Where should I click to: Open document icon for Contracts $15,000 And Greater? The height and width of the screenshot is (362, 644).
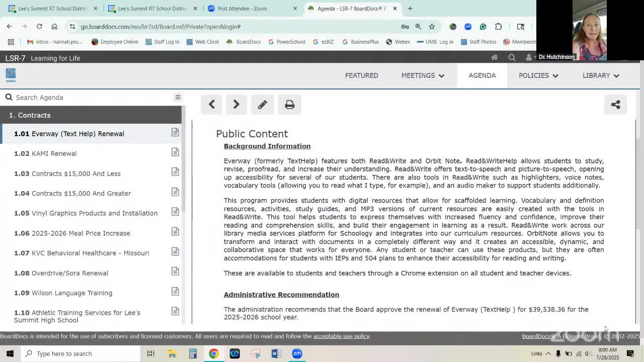tap(175, 192)
